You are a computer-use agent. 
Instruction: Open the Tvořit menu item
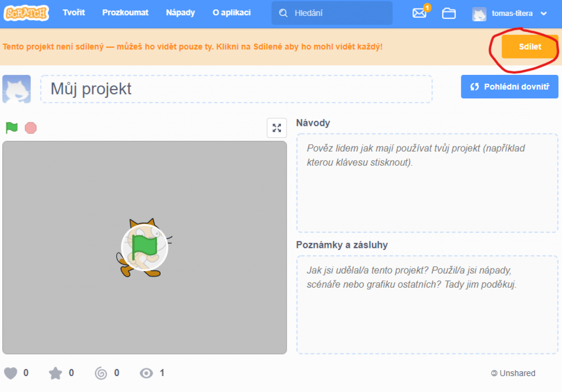tap(74, 13)
